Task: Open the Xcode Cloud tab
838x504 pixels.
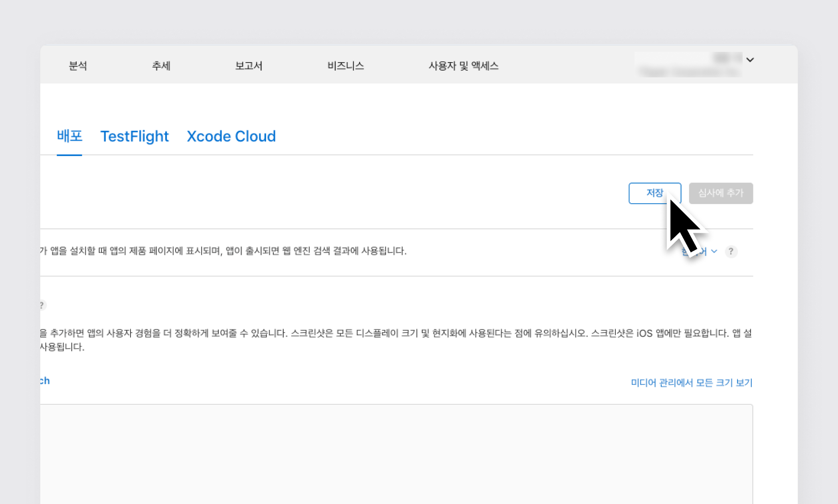Action: point(231,136)
